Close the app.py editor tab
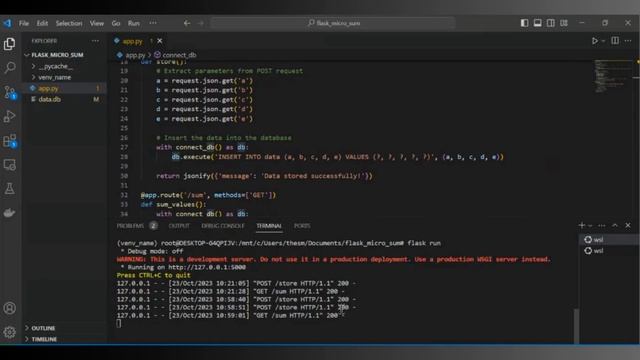640x360 pixels. pos(160,41)
